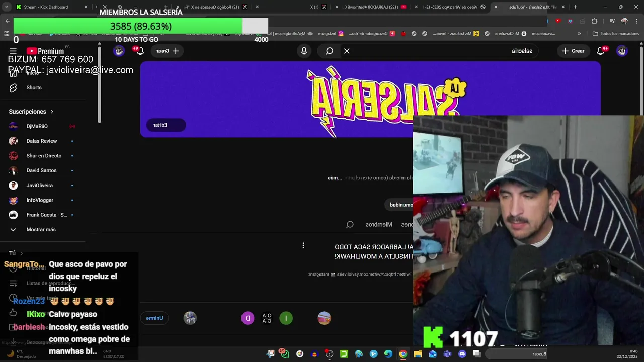The image size is (644, 362).
Task: Go back with browser back arrow
Action: click(x=7, y=21)
